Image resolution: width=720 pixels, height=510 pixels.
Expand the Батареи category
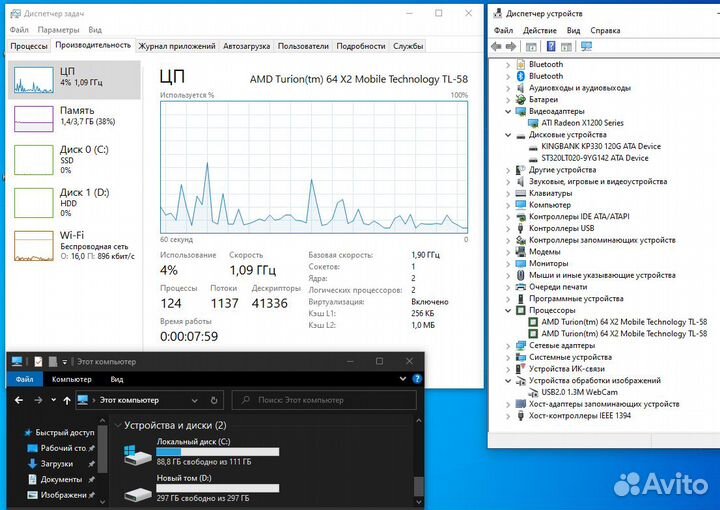click(508, 99)
